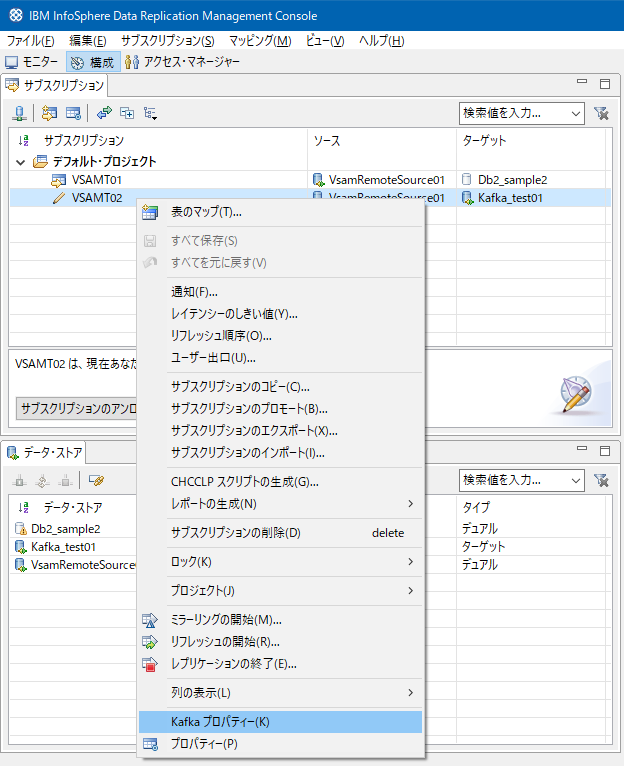Click the first datastore connect icon
The height and width of the screenshot is (766, 624).
click(20, 481)
